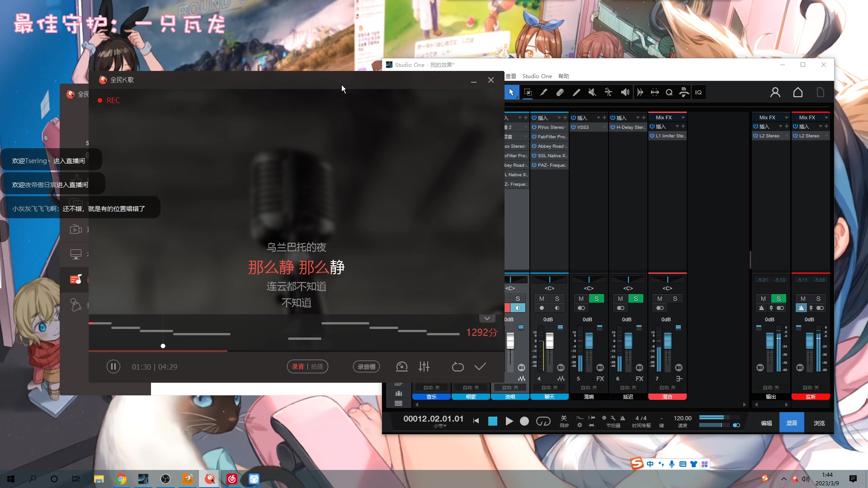Select the Arrow tool in Studio One
Viewport: 868px width, 488px height.
(x=511, y=92)
